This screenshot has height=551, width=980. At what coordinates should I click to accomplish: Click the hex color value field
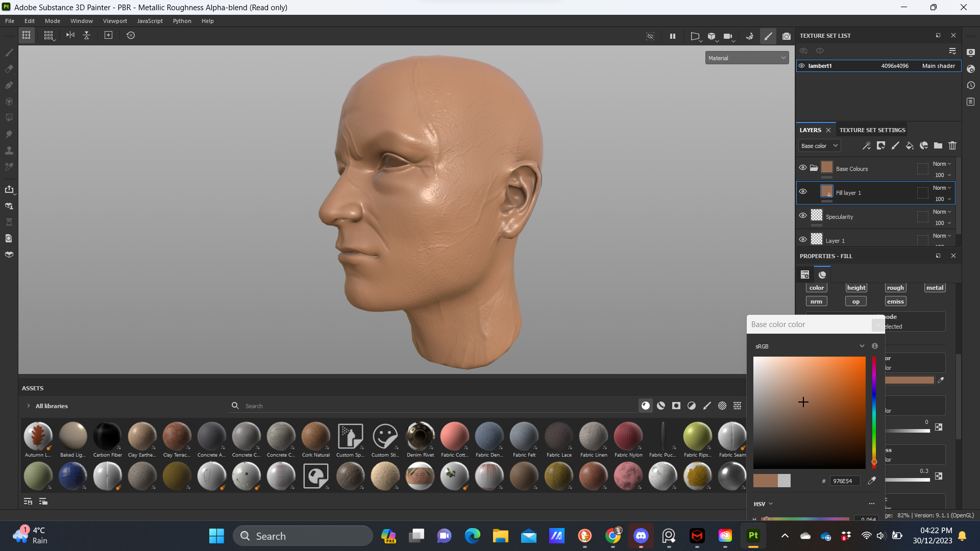(844, 481)
